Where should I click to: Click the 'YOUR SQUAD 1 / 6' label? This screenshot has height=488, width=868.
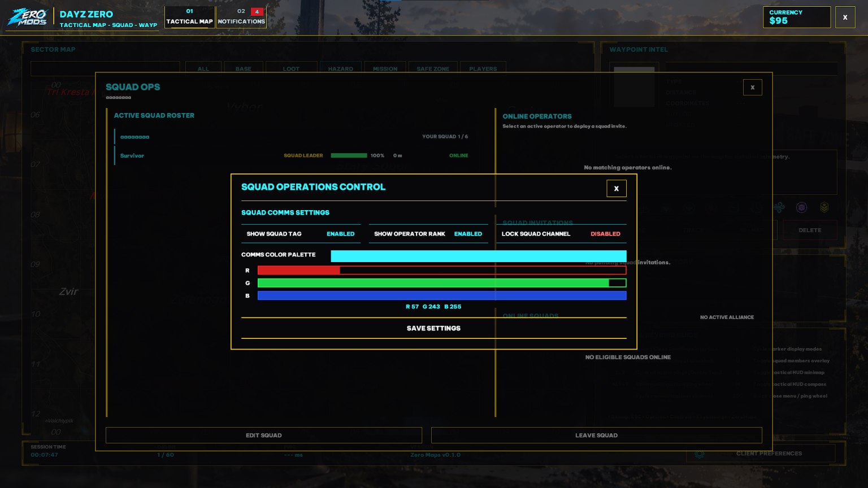click(445, 137)
